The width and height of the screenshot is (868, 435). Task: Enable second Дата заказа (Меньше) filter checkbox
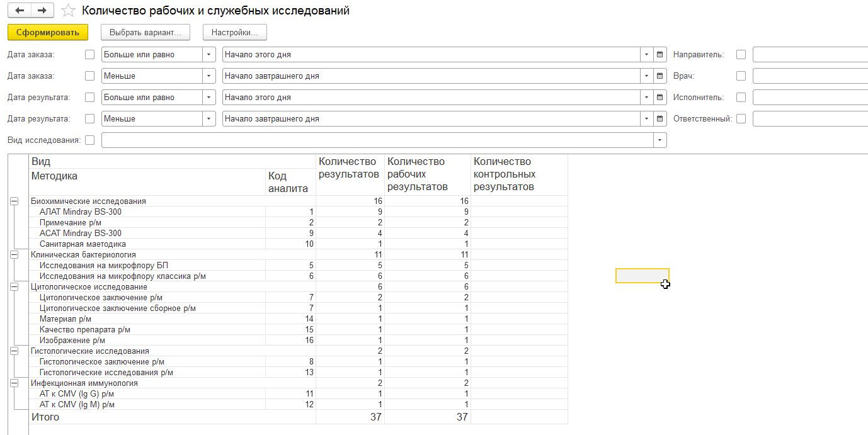[x=89, y=76]
